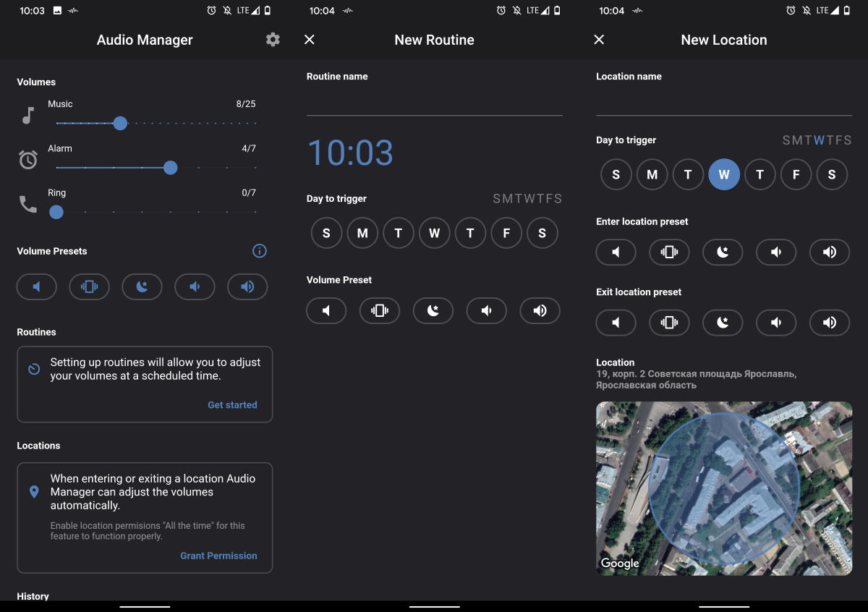This screenshot has height=612, width=868.
Task: Set vibrate as the Enter location preset
Action: pyautogui.click(x=669, y=252)
